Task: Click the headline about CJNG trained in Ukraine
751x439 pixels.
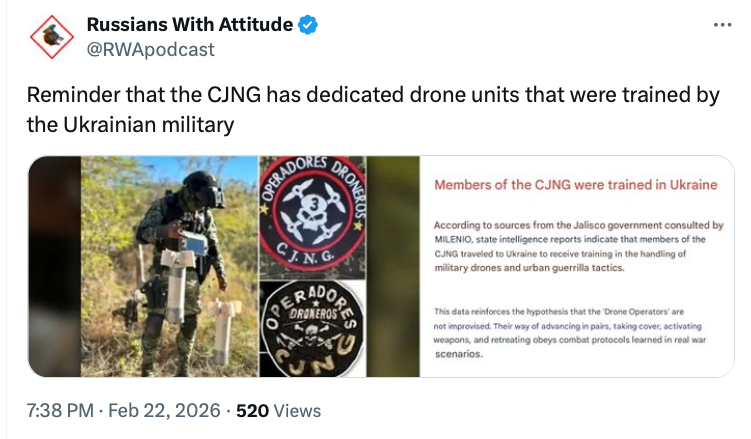Action: pyautogui.click(x=575, y=185)
